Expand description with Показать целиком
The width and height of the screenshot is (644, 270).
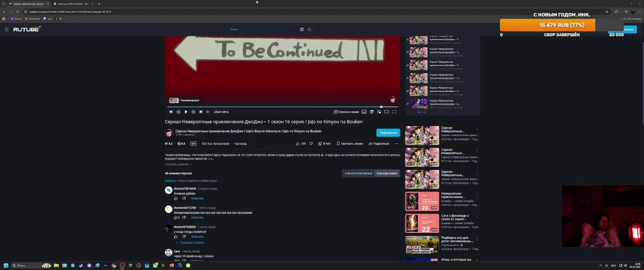[x=178, y=164]
